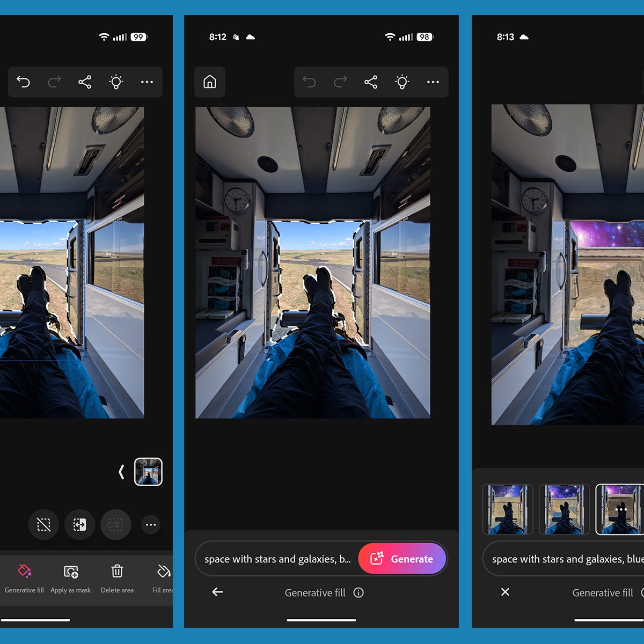Viewport: 644px width, 644px height.
Task: Select the third highlighted variation thumbnail
Action: point(620,509)
